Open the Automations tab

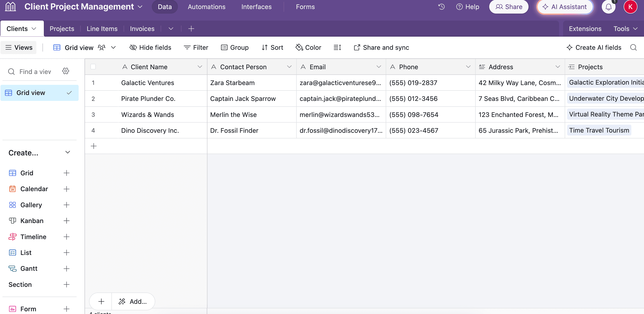click(x=207, y=7)
